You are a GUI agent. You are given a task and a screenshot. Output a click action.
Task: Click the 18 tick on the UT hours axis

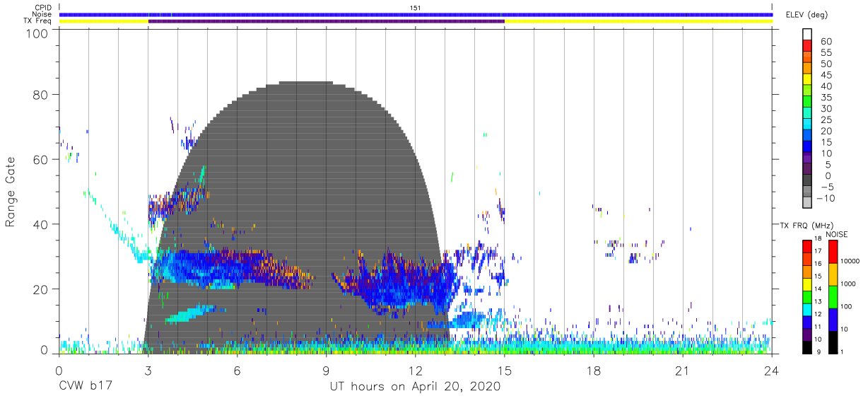pyautogui.click(x=594, y=370)
